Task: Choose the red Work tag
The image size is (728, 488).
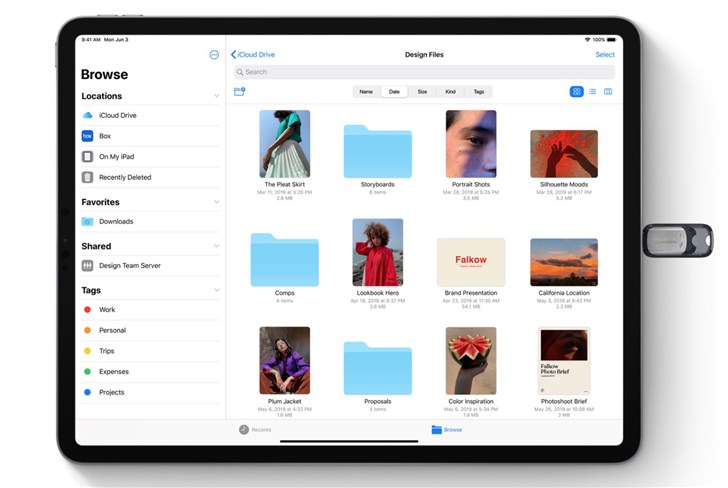Action: point(106,310)
